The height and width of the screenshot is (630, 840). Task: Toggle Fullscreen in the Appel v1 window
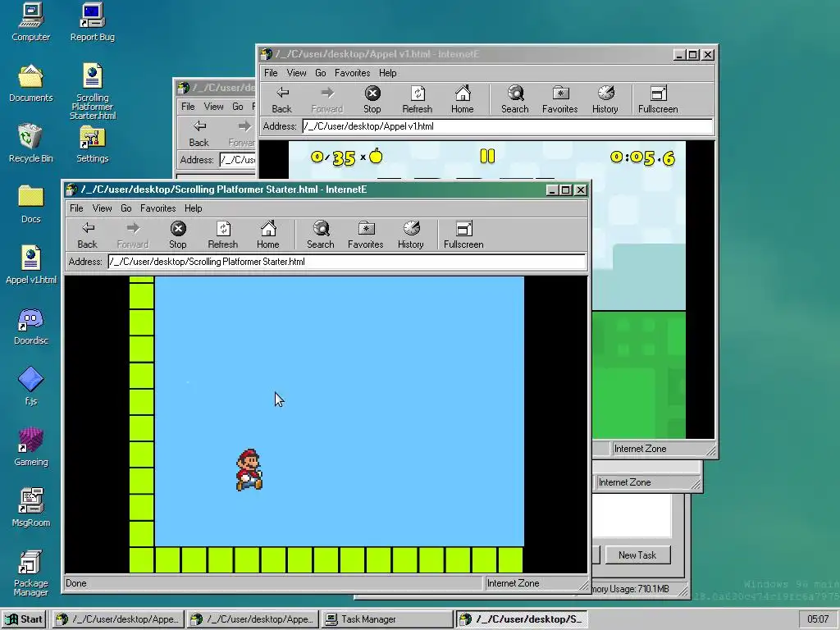point(658,99)
